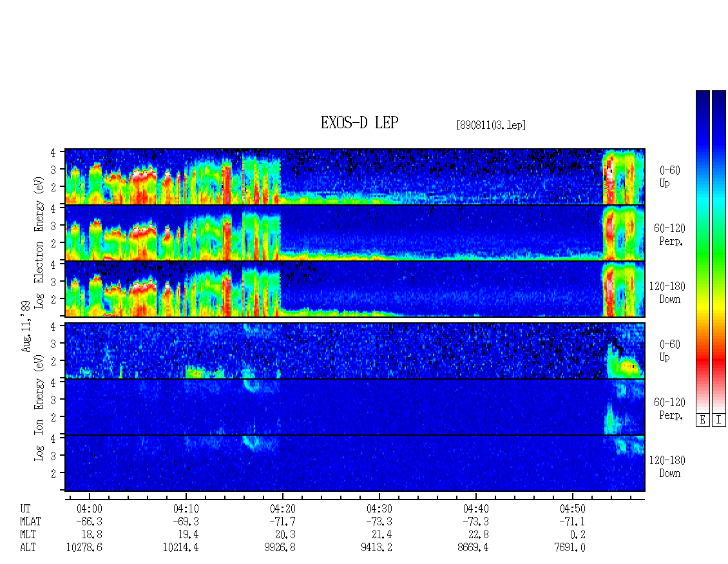The height and width of the screenshot is (564, 728).
Task: Select the 04:20 time tick label
Action: point(283,509)
